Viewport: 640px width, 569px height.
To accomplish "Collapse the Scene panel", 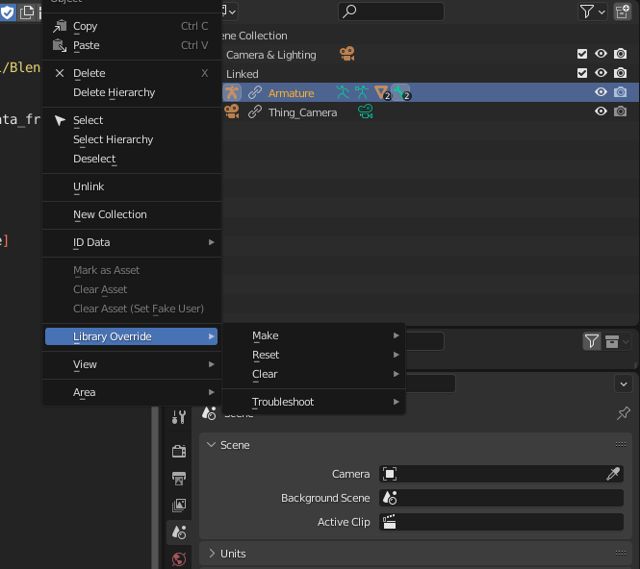I will 211,445.
